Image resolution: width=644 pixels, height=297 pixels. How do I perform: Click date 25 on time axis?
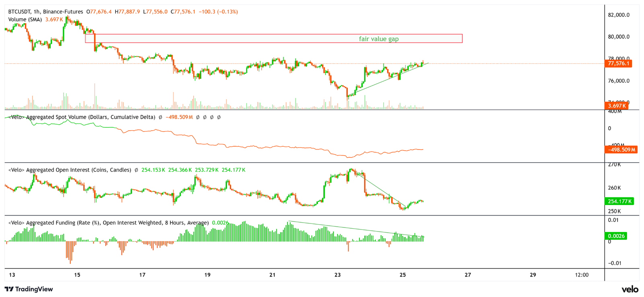tap(402, 275)
